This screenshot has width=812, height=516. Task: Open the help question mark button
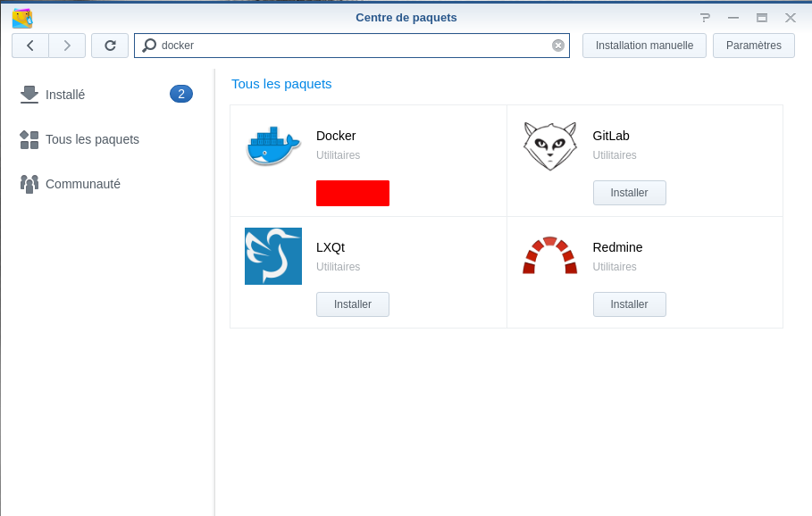click(x=705, y=18)
